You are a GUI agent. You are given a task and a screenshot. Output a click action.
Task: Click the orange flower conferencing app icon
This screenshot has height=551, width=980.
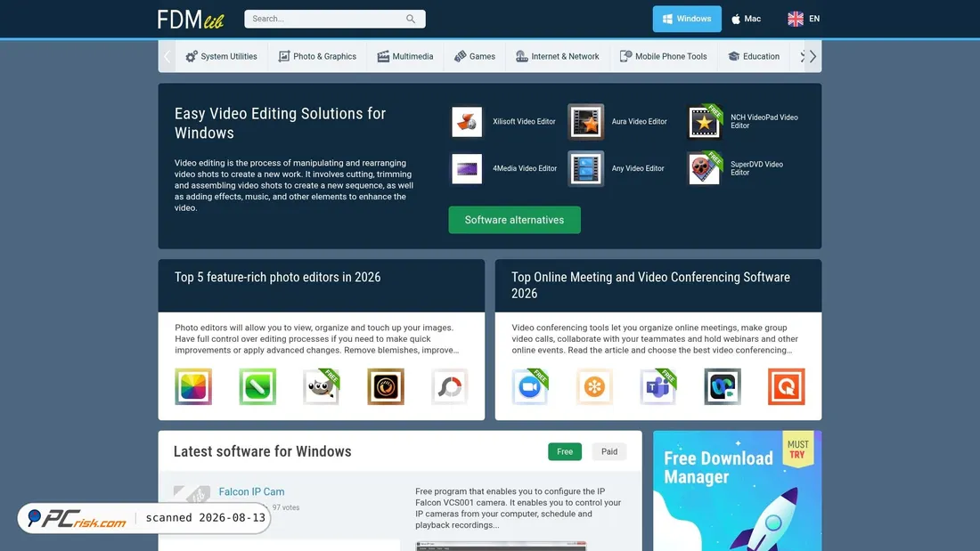pyautogui.click(x=594, y=386)
